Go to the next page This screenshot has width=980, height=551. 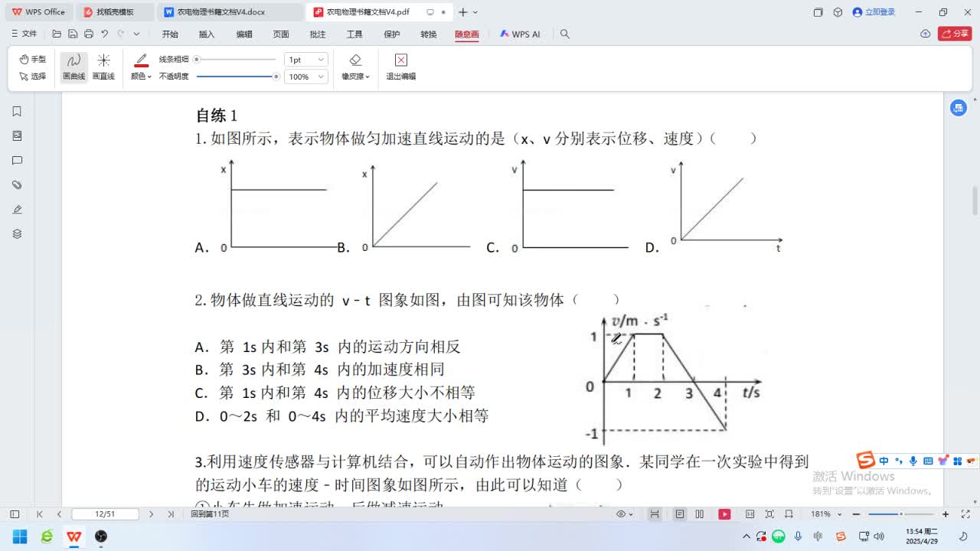151,514
